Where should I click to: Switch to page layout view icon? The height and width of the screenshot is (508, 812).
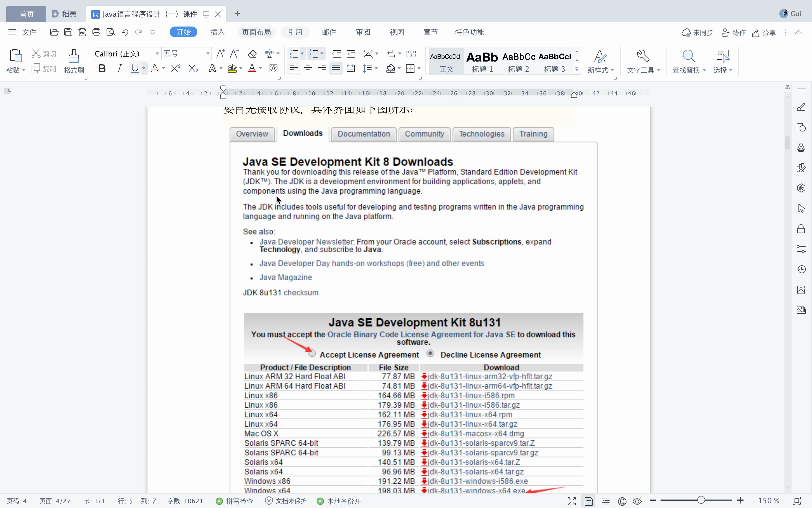[588, 501]
